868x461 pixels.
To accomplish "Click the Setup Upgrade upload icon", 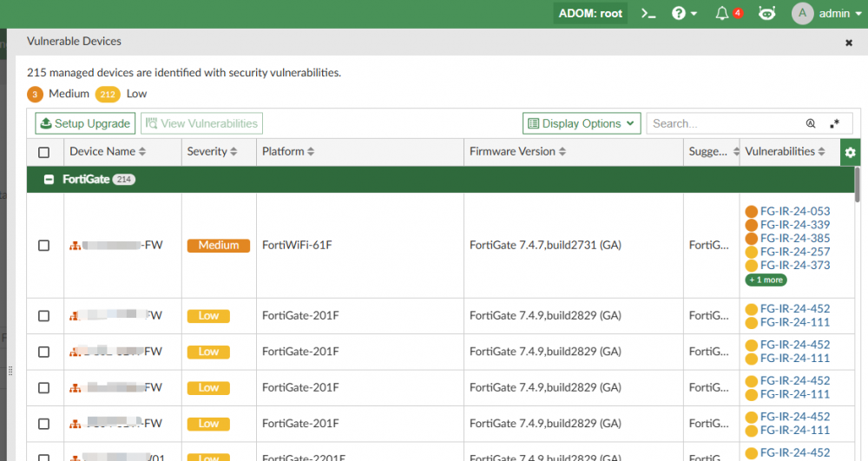I will (46, 123).
